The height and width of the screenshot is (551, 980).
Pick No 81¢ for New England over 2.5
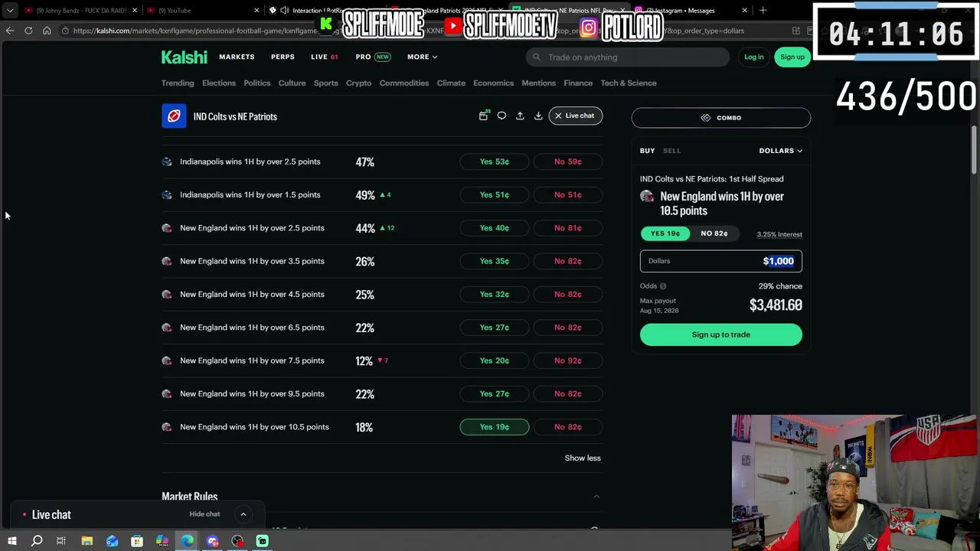(x=568, y=228)
